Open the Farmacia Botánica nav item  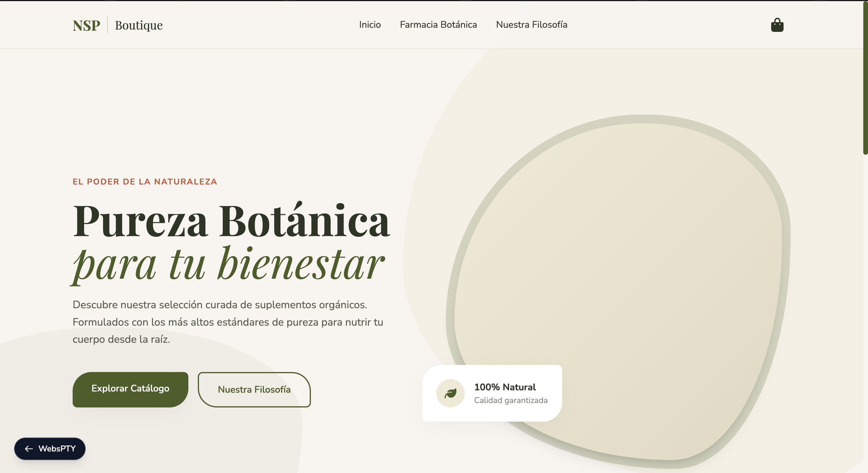tap(438, 25)
